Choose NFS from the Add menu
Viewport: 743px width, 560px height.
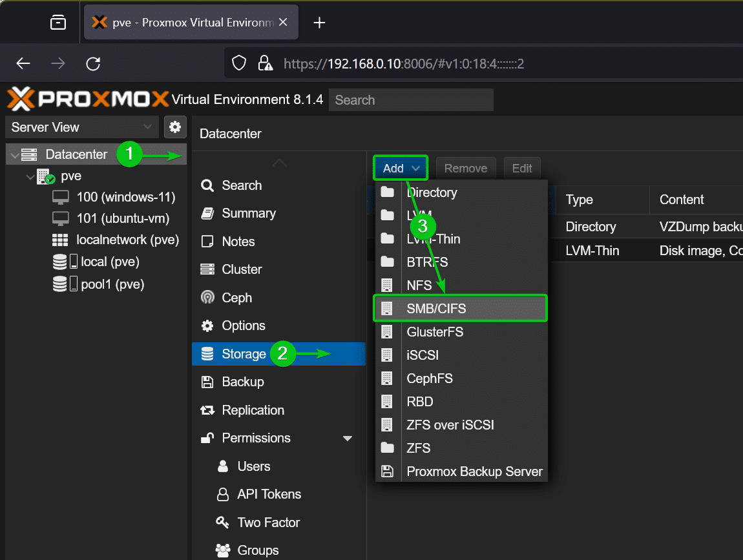[461, 285]
